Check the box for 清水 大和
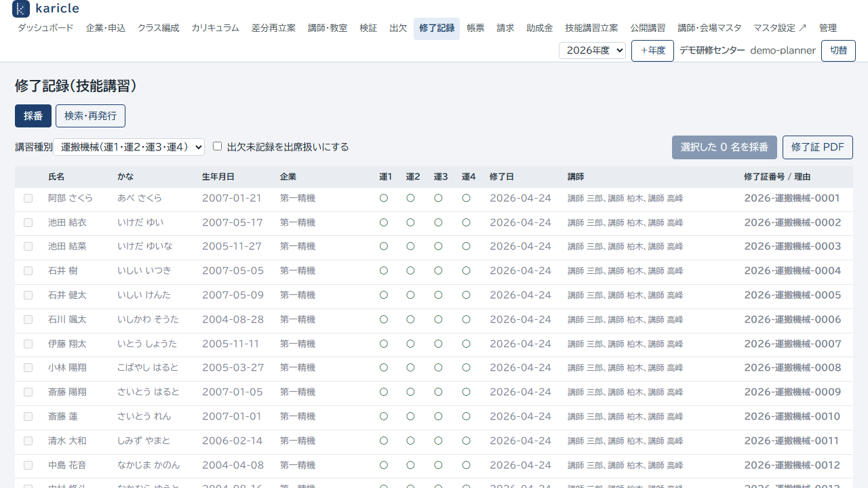 (28, 441)
